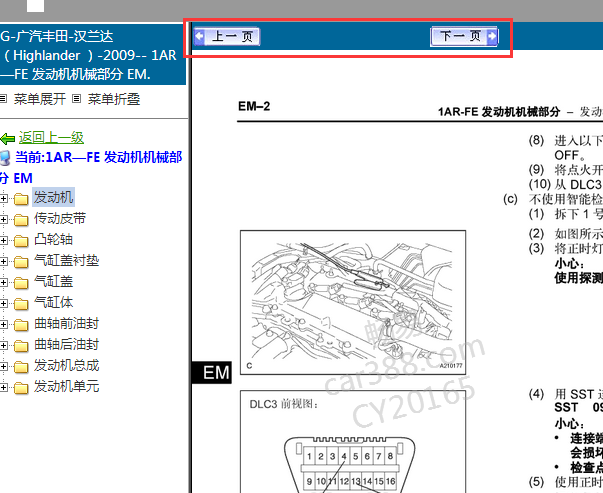
Task: Click the right arrow on 下一页 button
Action: tap(492, 37)
